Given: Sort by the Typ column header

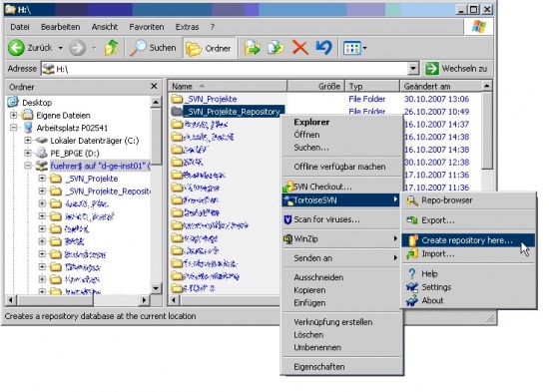Looking at the screenshot, I should 372,86.
